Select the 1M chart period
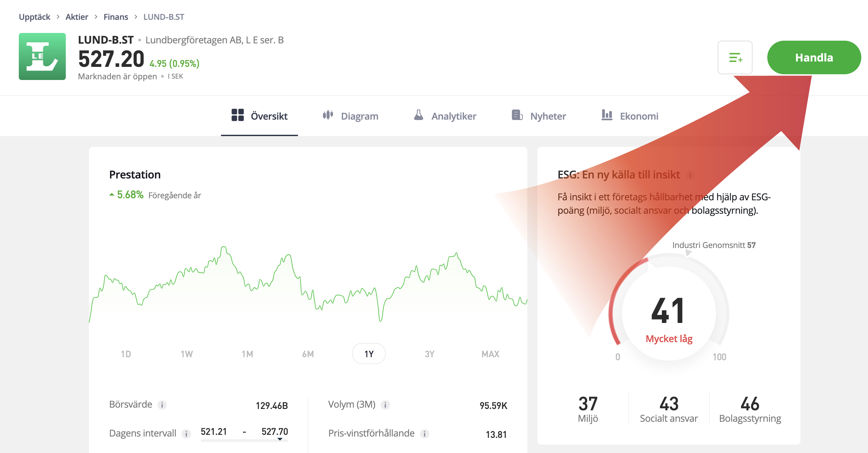868x453 pixels. (x=247, y=354)
